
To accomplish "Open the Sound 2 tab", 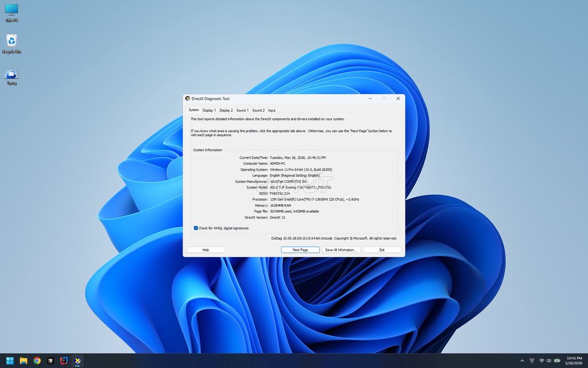I will click(258, 110).
